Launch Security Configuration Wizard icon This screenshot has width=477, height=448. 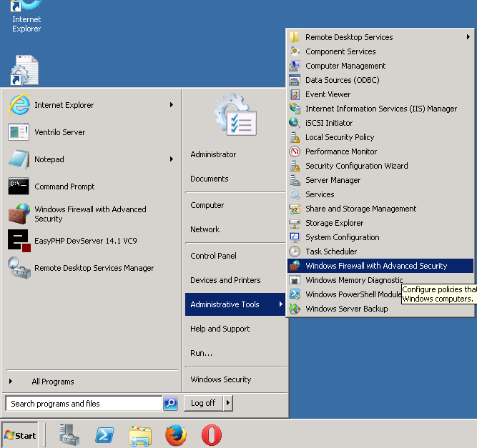click(295, 166)
